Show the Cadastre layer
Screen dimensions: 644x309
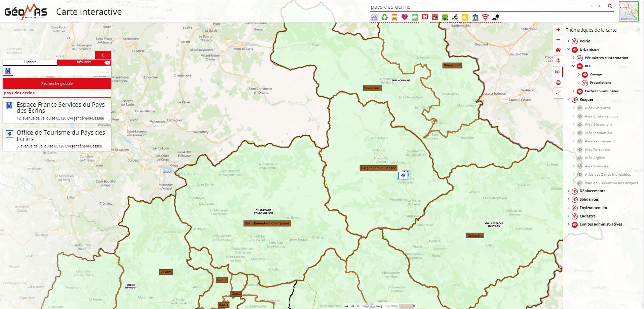(x=575, y=216)
